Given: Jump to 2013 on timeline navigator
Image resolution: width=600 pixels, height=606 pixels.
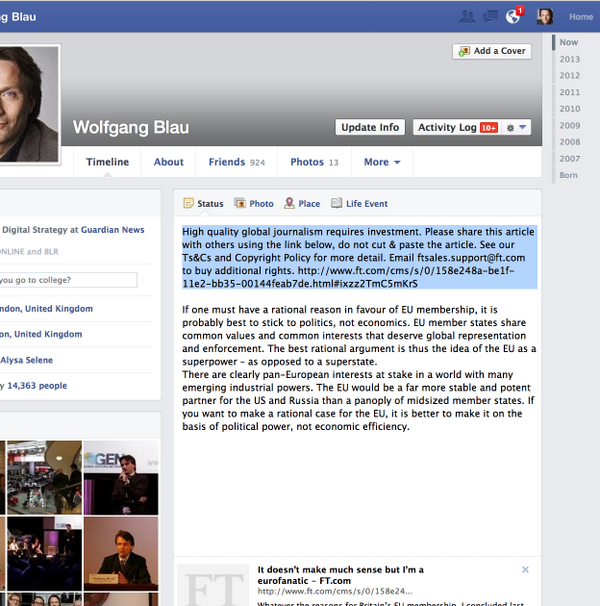Looking at the screenshot, I should (569, 59).
